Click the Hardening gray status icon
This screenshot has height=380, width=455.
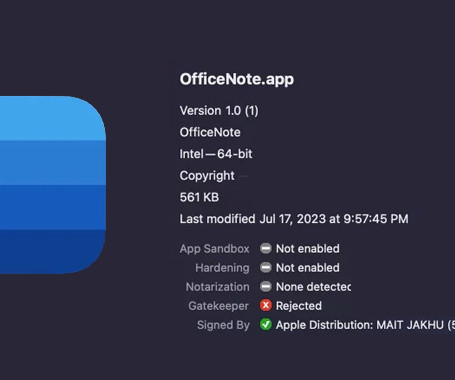266,268
